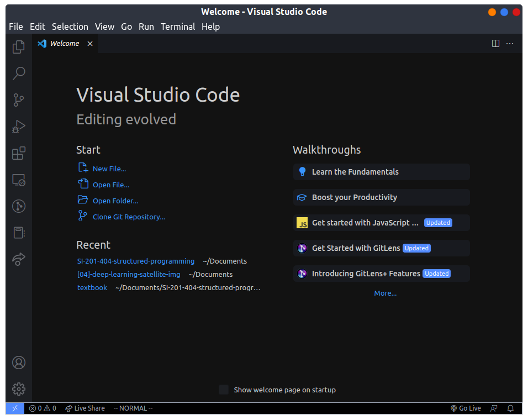Viewport: 528px width, 420px height.
Task: Open the recent textbook folder link
Action: click(92, 287)
